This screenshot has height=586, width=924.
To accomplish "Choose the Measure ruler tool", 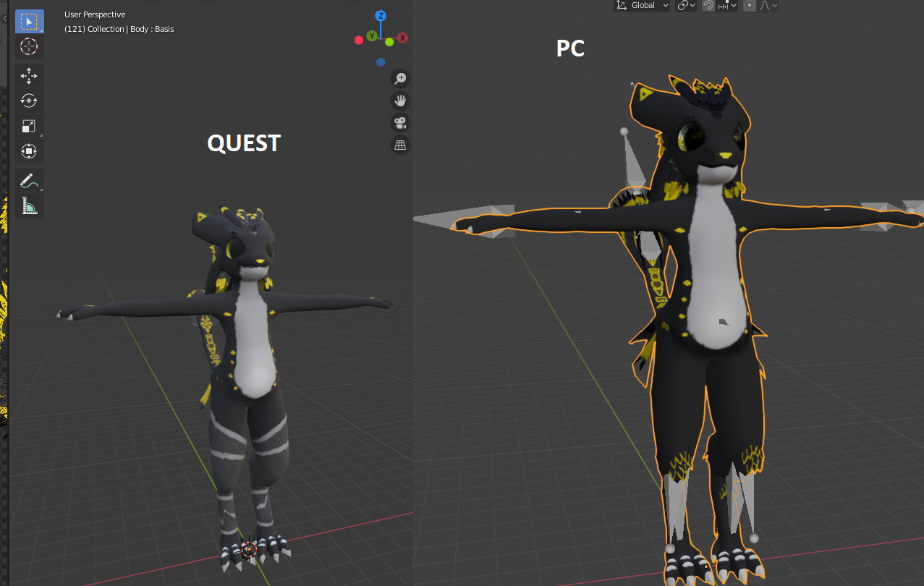I will pos(29,206).
